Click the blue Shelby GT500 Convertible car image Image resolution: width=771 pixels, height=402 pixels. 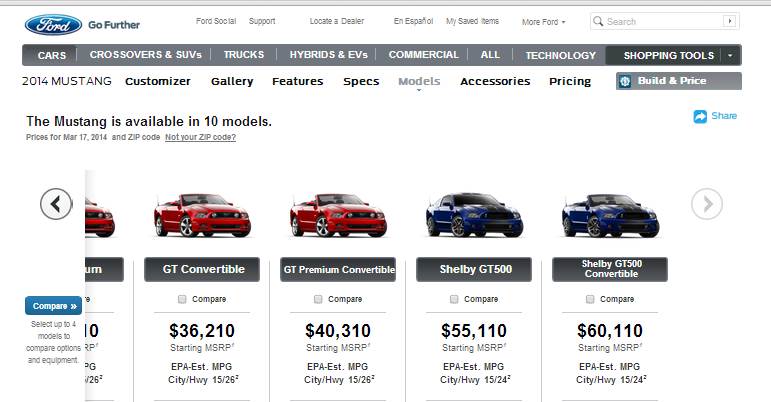[610, 215]
